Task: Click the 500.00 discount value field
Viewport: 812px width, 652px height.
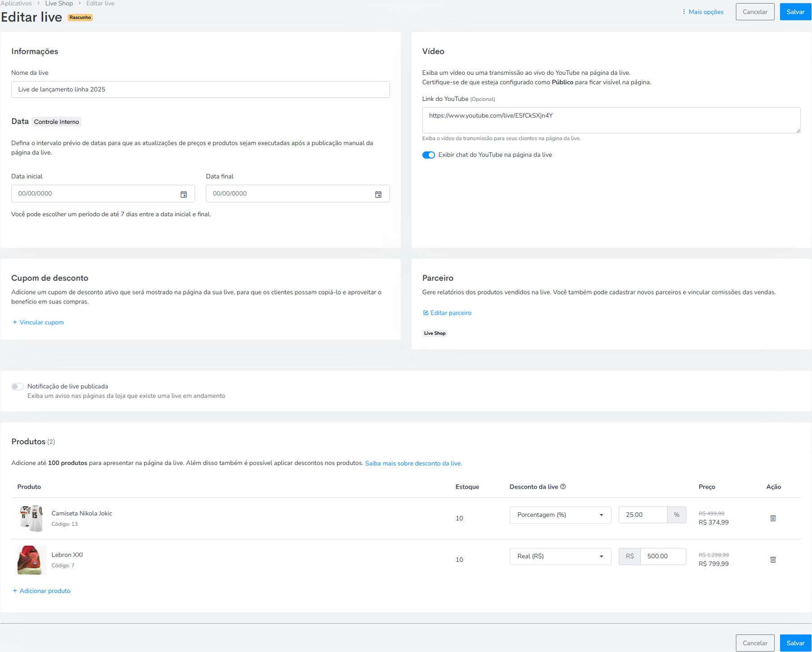Action: click(x=663, y=556)
